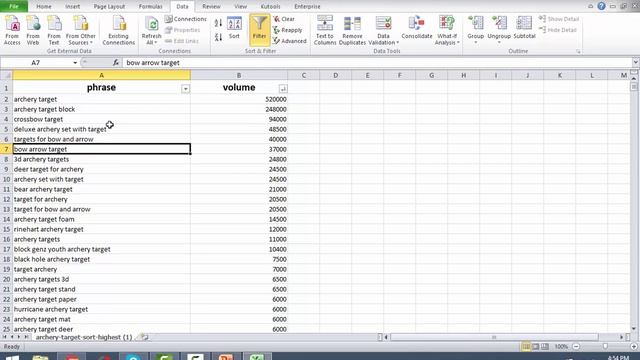The width and height of the screenshot is (640, 360).
Task: Click the insert new worksheet icon
Action: pyautogui.click(x=144, y=337)
